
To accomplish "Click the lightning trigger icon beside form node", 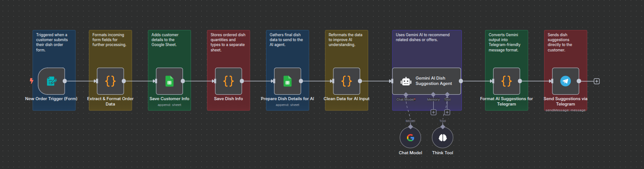I will coord(31,81).
